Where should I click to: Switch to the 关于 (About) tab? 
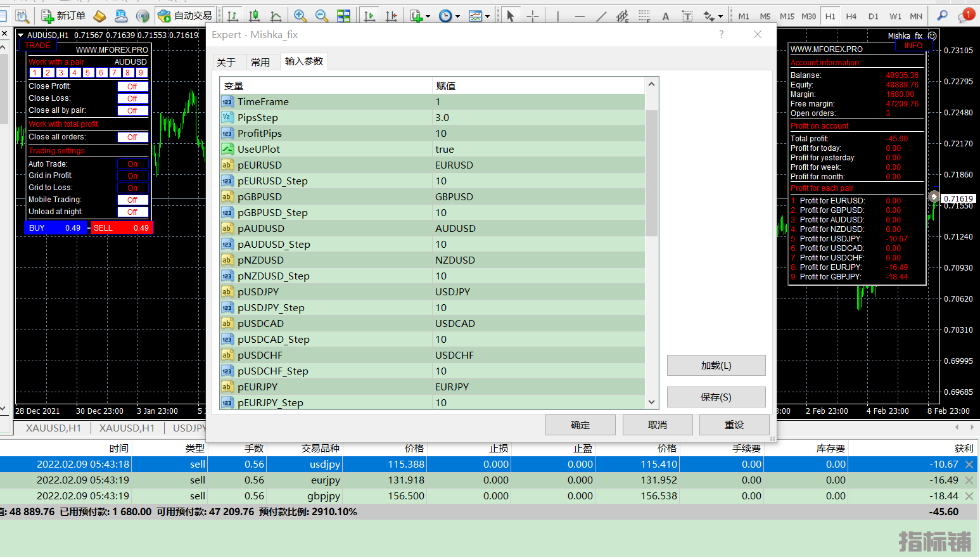point(226,62)
